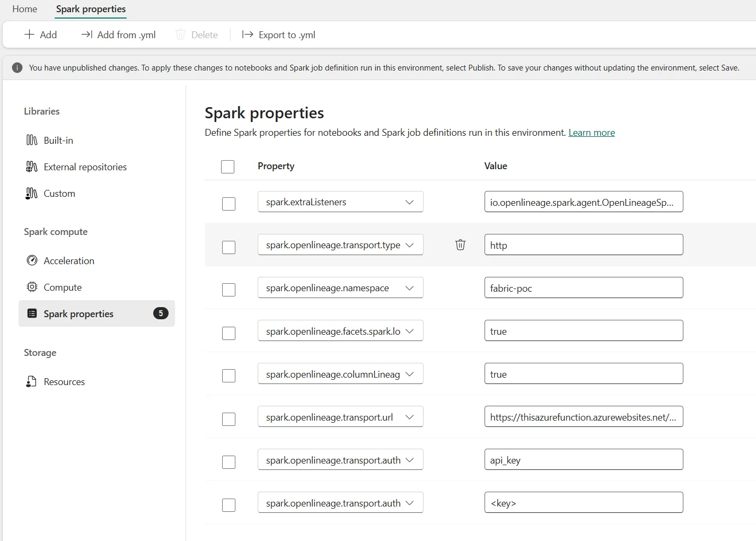756x541 pixels.
Task: Open the spark.extraListeners property dropdown
Action: [340, 202]
